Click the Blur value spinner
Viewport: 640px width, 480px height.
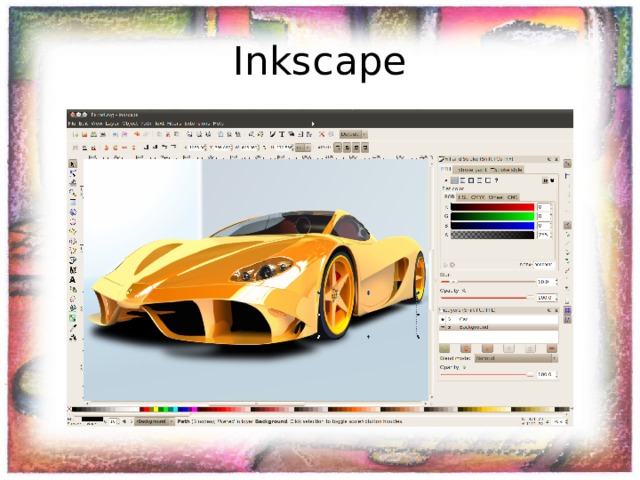[547, 282]
